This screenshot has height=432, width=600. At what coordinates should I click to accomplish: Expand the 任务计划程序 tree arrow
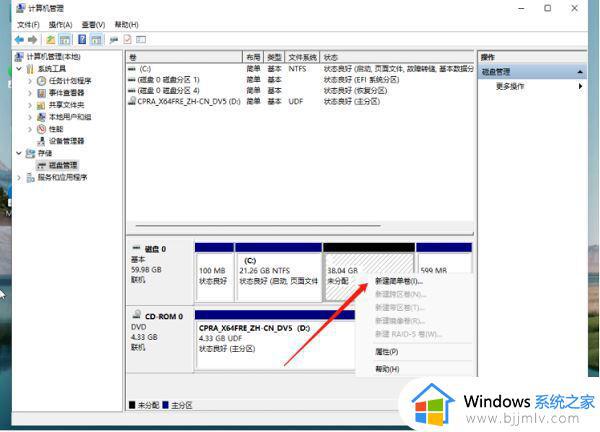point(30,81)
